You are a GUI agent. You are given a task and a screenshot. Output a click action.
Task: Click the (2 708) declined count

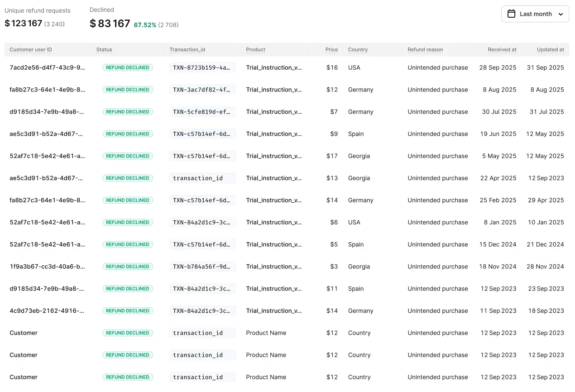(168, 25)
